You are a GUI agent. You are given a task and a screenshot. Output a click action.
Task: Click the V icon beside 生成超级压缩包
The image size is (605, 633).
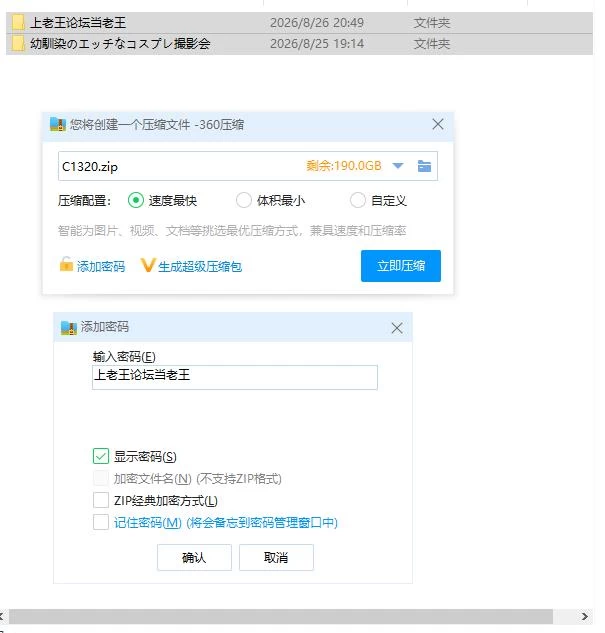(148, 265)
